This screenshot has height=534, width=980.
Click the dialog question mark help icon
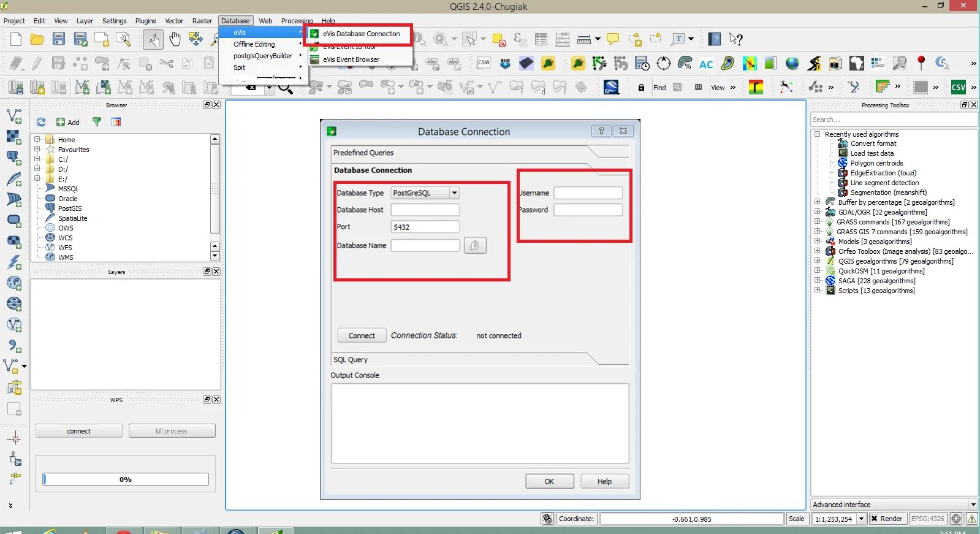(x=601, y=131)
